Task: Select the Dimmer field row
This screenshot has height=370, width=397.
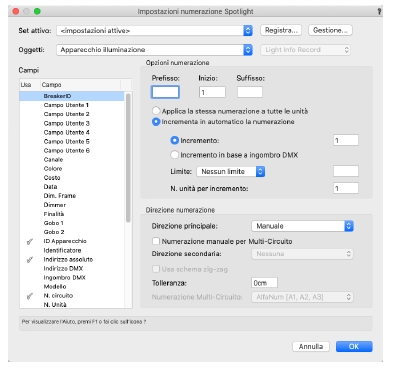Action: 72,205
